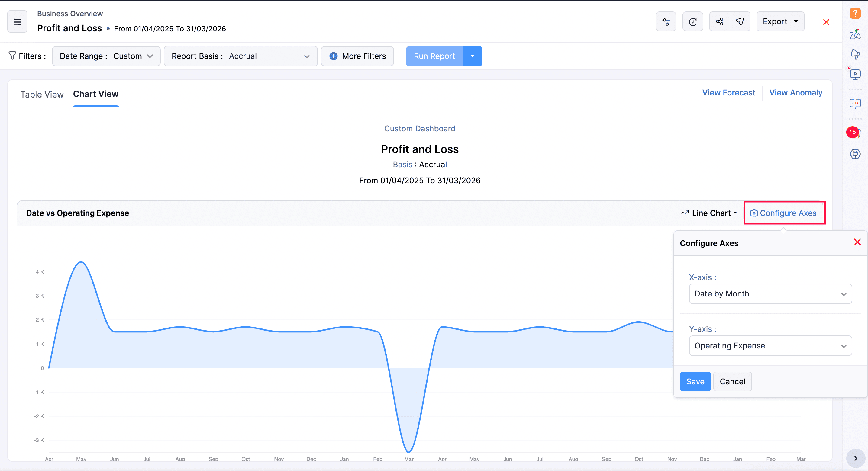This screenshot has width=868, height=471.
Task: Open the hamburger navigation menu
Action: click(17, 21)
